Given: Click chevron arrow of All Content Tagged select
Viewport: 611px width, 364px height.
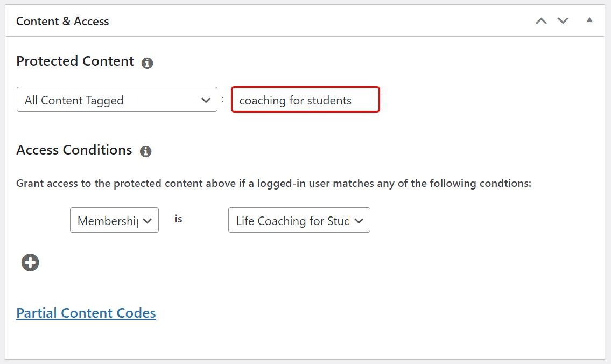Looking at the screenshot, I should (206, 100).
